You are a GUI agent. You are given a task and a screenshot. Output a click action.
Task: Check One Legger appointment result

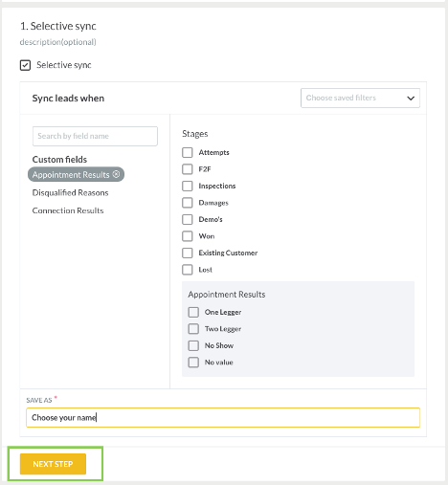click(193, 312)
